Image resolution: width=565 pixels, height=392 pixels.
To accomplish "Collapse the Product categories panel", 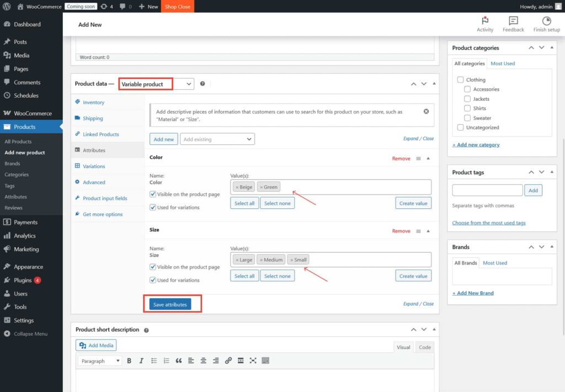I will (x=552, y=47).
